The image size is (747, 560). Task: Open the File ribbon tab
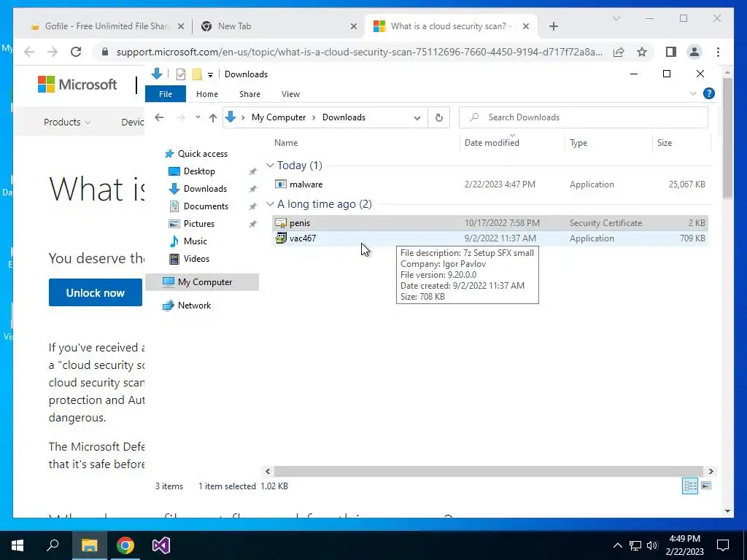coord(166,94)
